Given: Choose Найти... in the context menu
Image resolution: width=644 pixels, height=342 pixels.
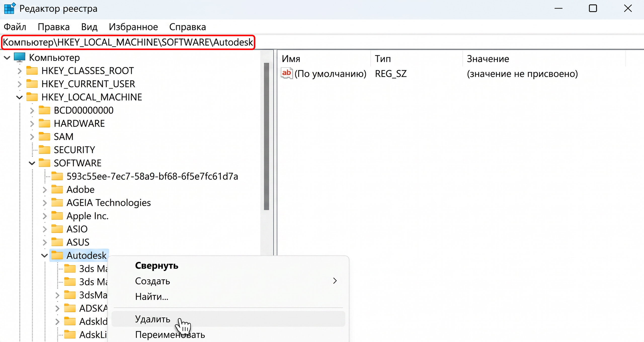Looking at the screenshot, I should 228,296.
